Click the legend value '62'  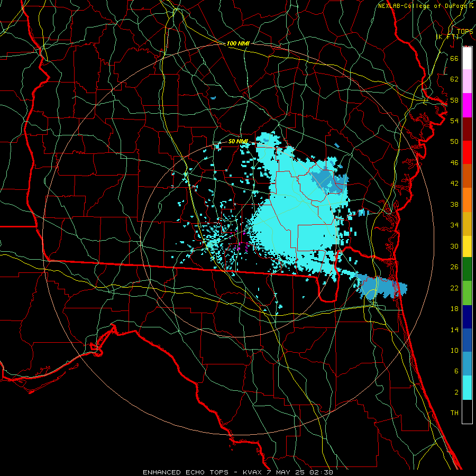coord(454,79)
